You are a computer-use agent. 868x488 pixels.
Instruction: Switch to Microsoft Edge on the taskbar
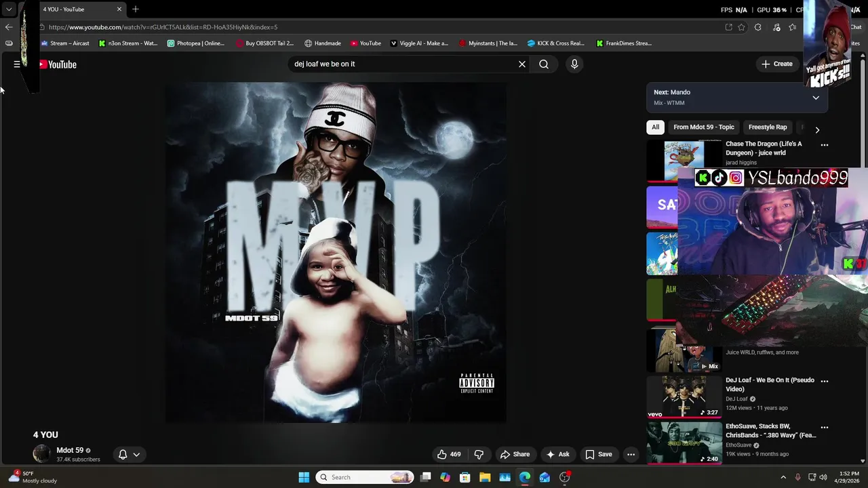(525, 477)
